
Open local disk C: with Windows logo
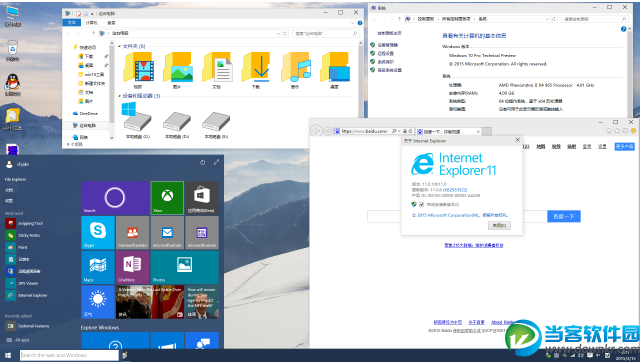pyautogui.click(x=137, y=121)
